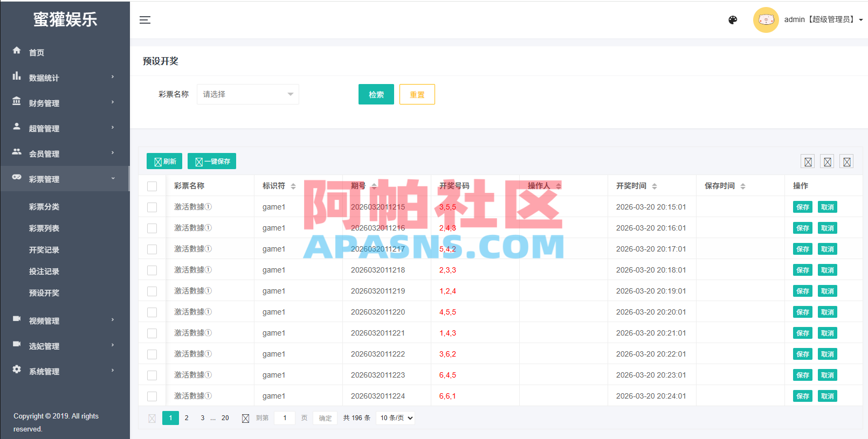Click the 彩票管理 gamepad icon
The height and width of the screenshot is (439, 868).
click(x=17, y=177)
